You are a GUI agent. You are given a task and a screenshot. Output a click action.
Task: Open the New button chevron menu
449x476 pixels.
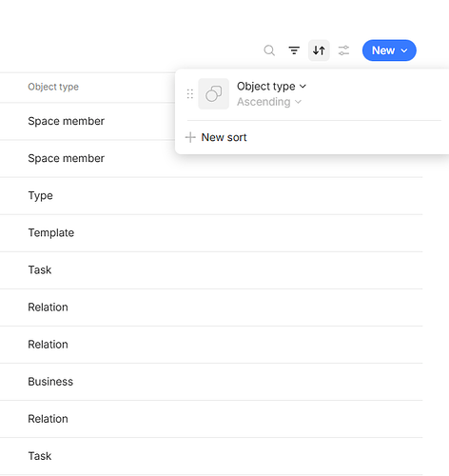[404, 50]
